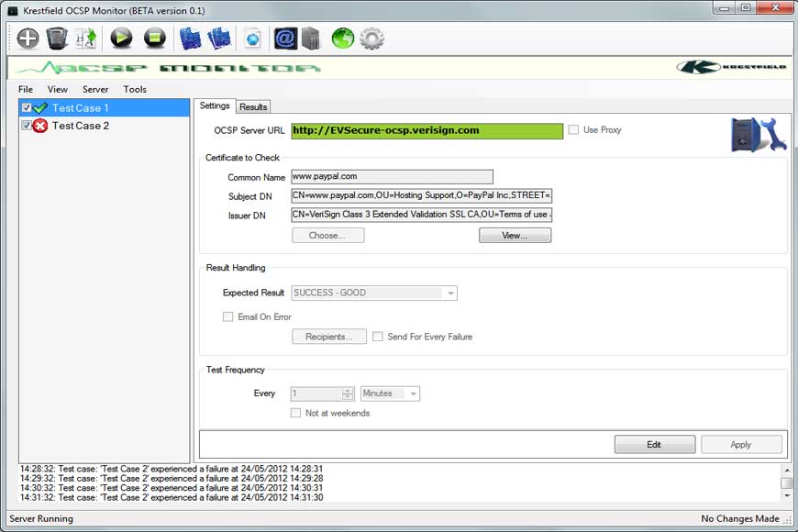Click the Issuer DN field
The width and height of the screenshot is (798, 532).
(x=421, y=215)
